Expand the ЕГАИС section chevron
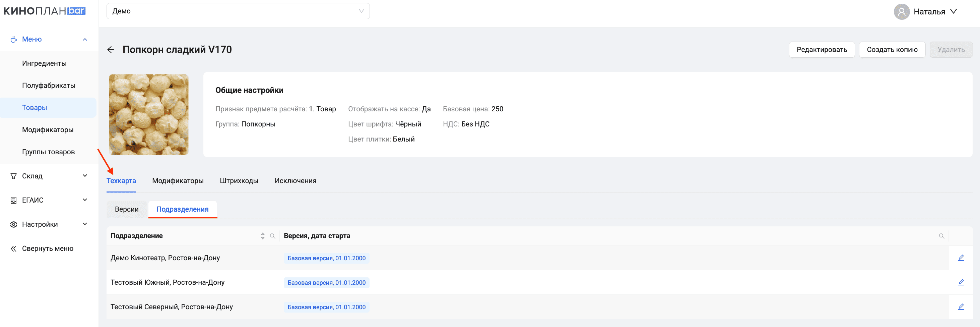 [85, 200]
